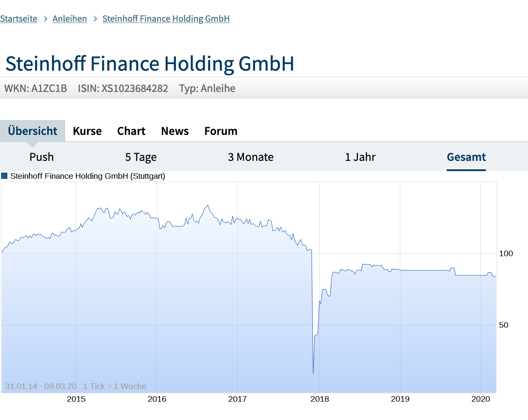Click the Steinhoff Finance Holding GmbH breadcrumb
The width and height of the screenshot is (528, 420).
(166, 19)
